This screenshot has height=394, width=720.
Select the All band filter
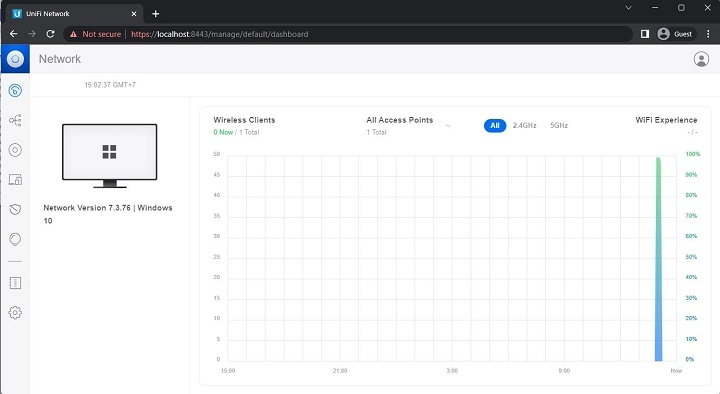pyautogui.click(x=495, y=125)
